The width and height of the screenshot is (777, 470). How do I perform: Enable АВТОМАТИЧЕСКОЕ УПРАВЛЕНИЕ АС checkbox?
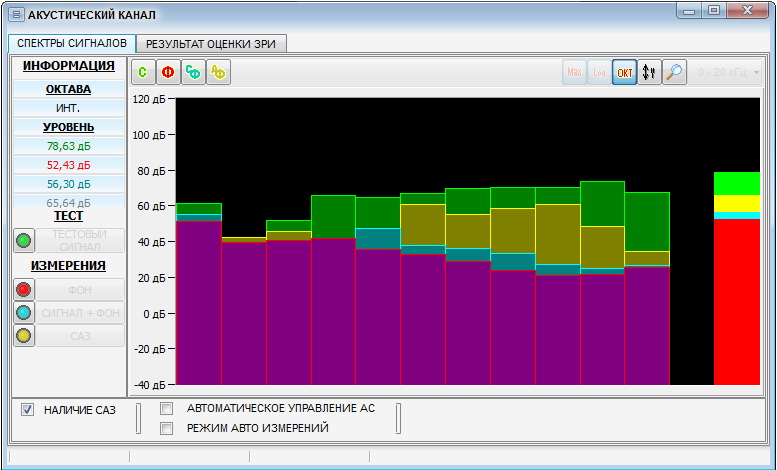167,408
